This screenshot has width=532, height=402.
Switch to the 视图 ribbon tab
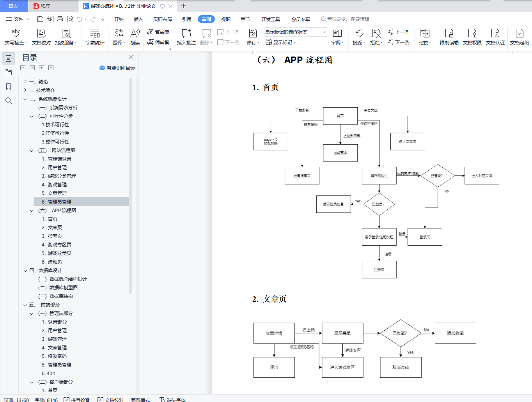(x=226, y=19)
